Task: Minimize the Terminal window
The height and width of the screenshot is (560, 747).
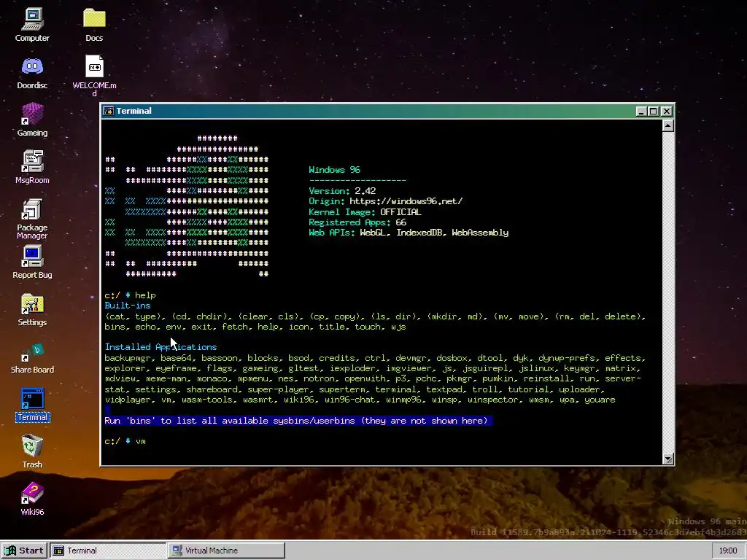Action: 640,111
